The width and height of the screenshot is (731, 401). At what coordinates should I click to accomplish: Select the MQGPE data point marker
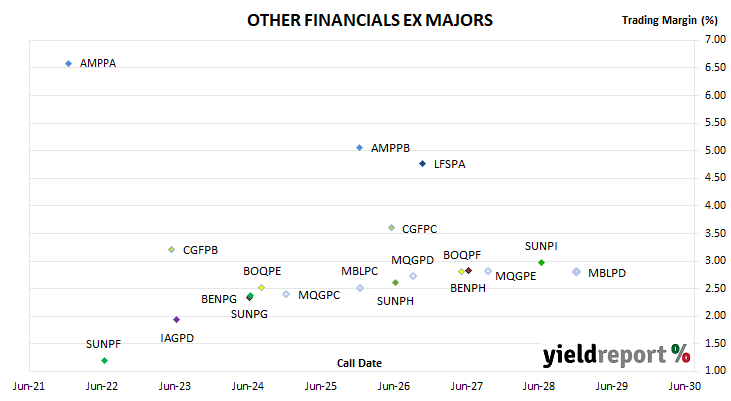point(488,271)
